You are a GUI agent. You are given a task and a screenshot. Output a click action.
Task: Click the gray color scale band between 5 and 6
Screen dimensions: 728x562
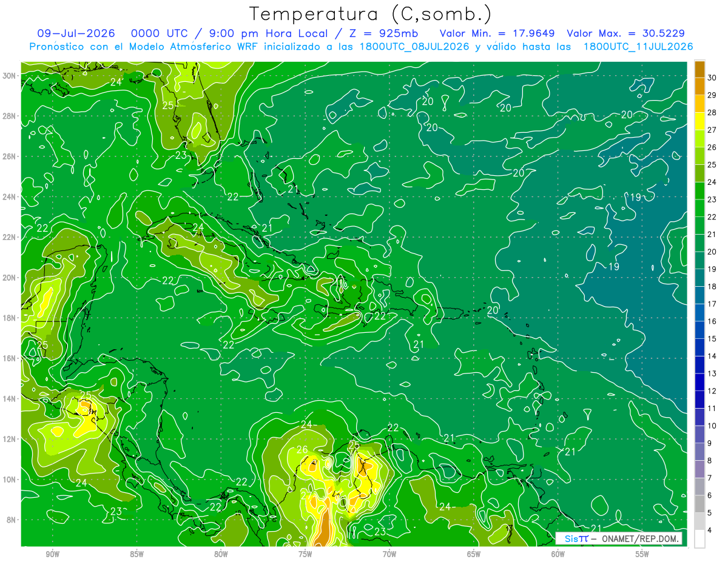click(699, 504)
